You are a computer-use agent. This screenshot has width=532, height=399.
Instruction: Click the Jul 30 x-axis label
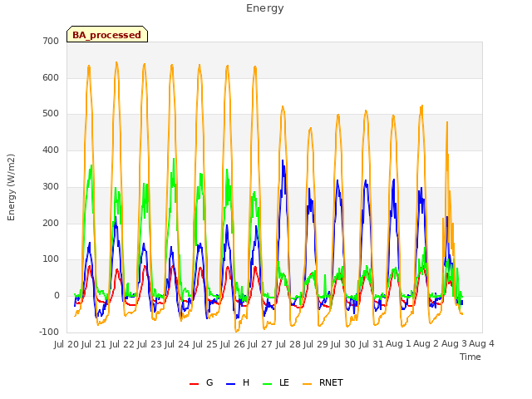tap(343, 344)
